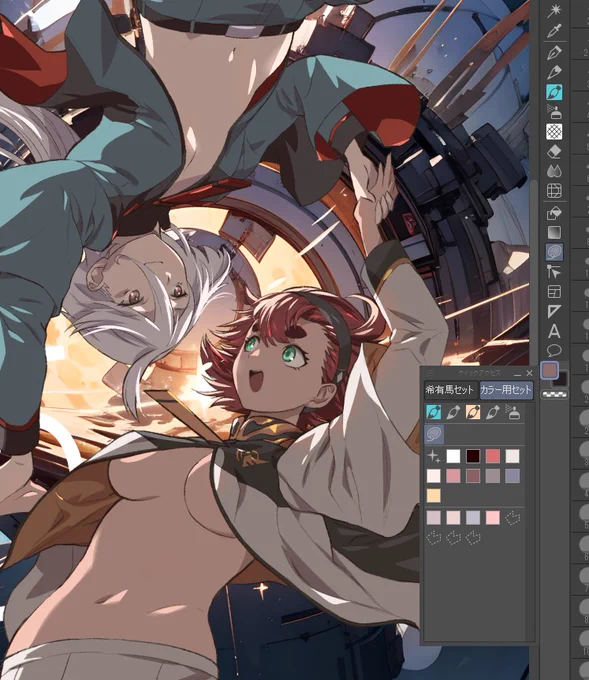This screenshot has width=589, height=680.
Task: Select the Airbrush tool in the toolbar
Action: [x=554, y=112]
